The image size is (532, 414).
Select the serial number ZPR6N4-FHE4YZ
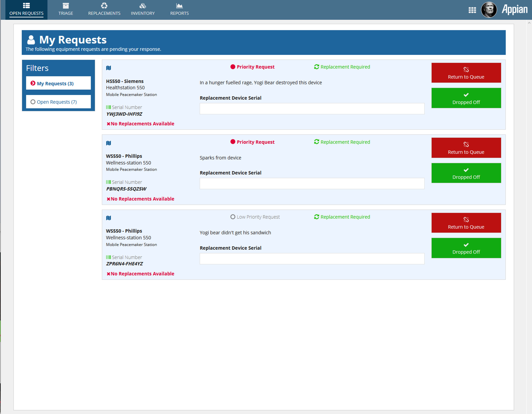124,264
